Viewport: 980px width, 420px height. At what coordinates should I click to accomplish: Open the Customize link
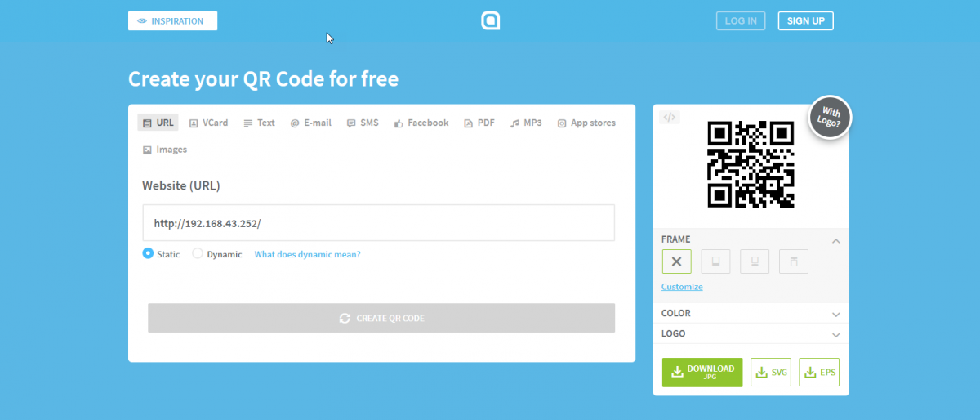682,287
